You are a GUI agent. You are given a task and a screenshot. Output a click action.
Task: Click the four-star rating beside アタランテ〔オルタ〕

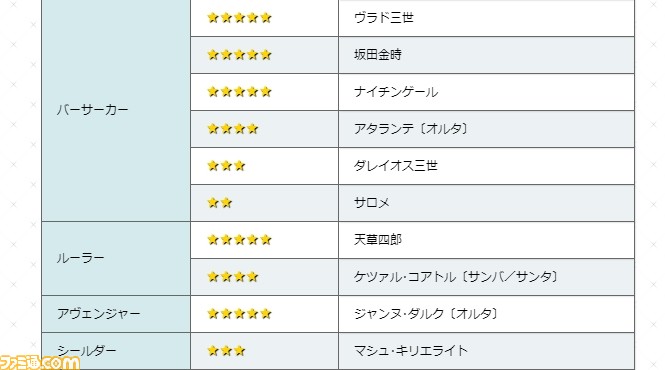(233, 129)
